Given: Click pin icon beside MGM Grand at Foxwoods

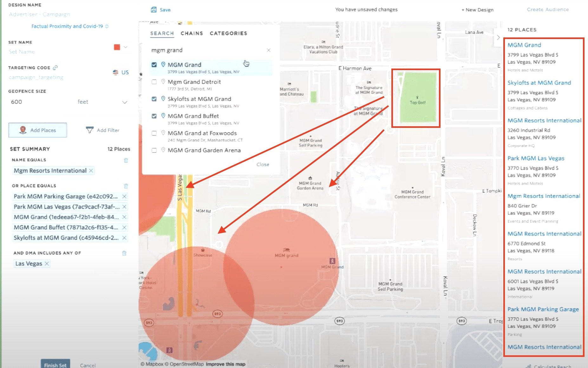Looking at the screenshot, I should [163, 133].
